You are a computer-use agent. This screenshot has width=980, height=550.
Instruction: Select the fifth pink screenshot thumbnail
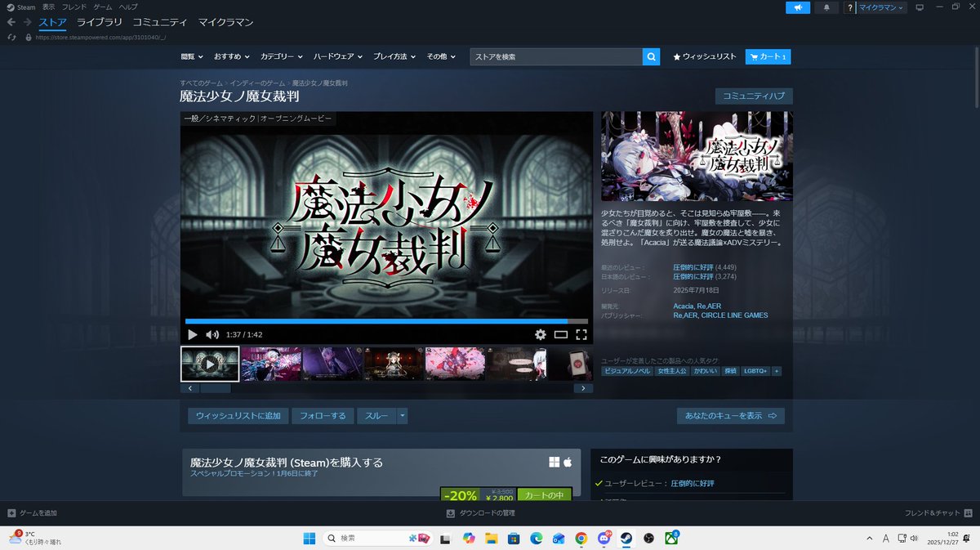455,364
